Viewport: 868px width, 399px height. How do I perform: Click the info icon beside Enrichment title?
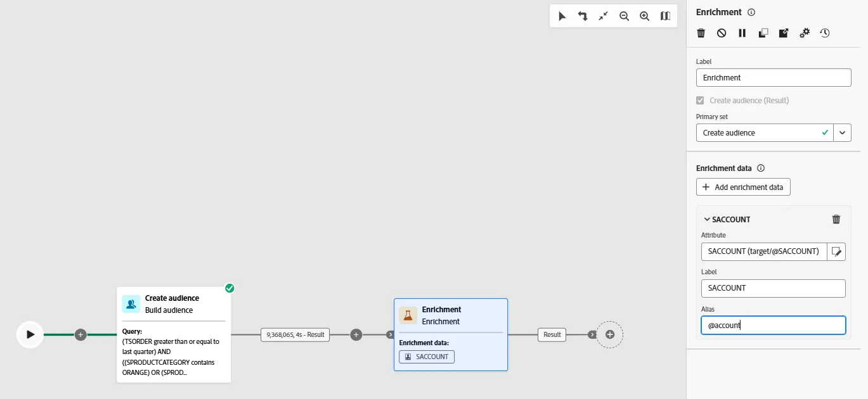click(x=751, y=12)
